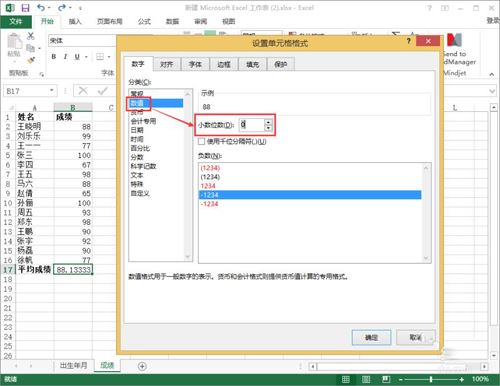Switch to the 插入 ribbon tab

75,22
